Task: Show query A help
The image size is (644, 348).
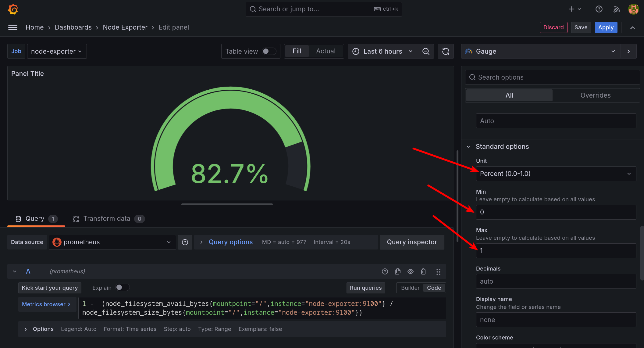Action: (385, 271)
